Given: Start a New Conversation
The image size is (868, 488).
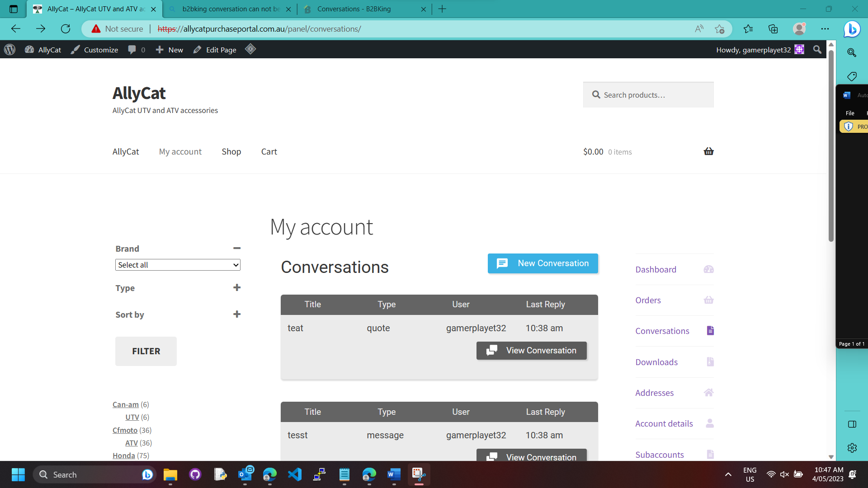Looking at the screenshot, I should coord(542,263).
